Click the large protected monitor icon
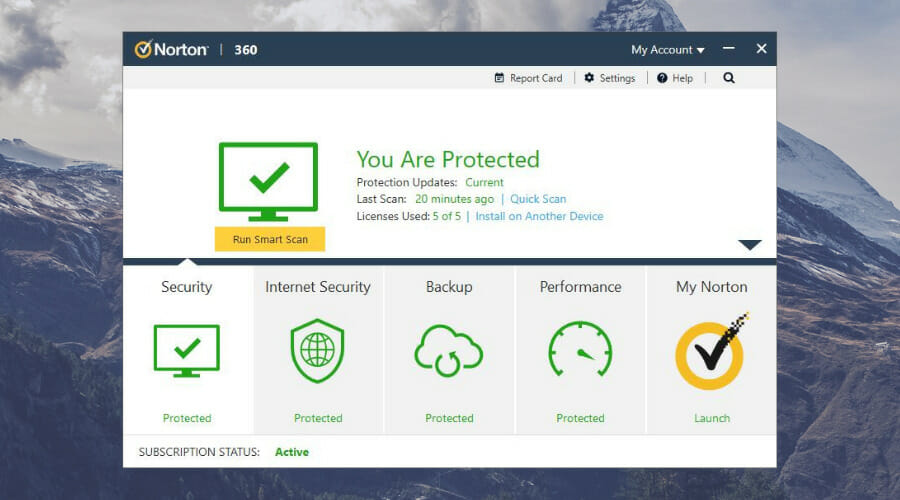This screenshot has height=500, width=900. (268, 181)
